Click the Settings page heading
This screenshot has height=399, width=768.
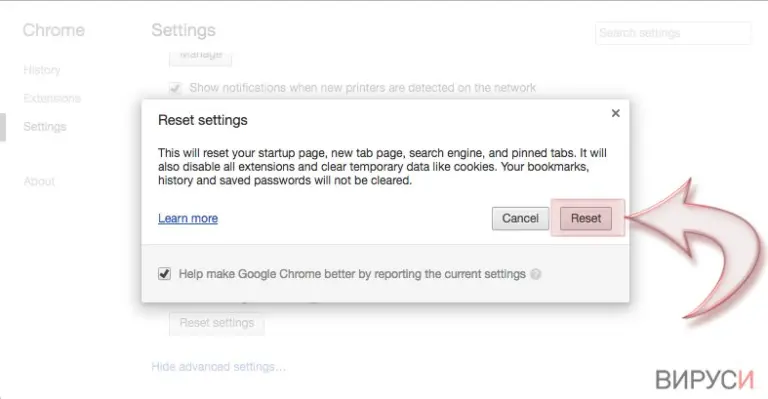(184, 30)
